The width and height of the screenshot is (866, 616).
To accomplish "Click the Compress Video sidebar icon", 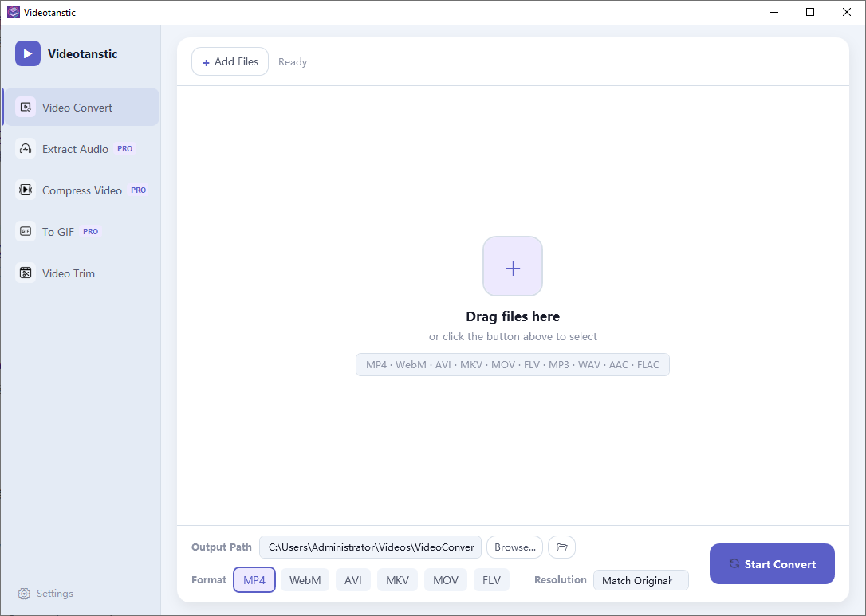I will (x=26, y=190).
